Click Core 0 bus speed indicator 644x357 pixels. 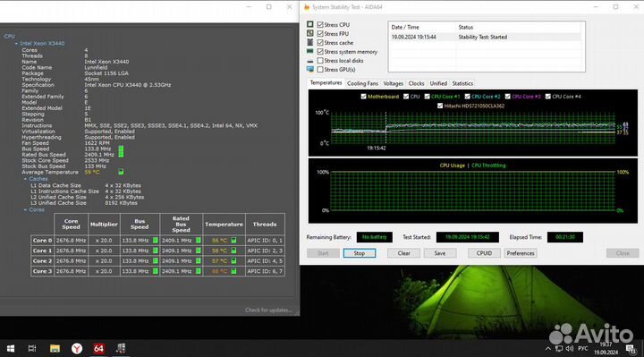pos(156,241)
